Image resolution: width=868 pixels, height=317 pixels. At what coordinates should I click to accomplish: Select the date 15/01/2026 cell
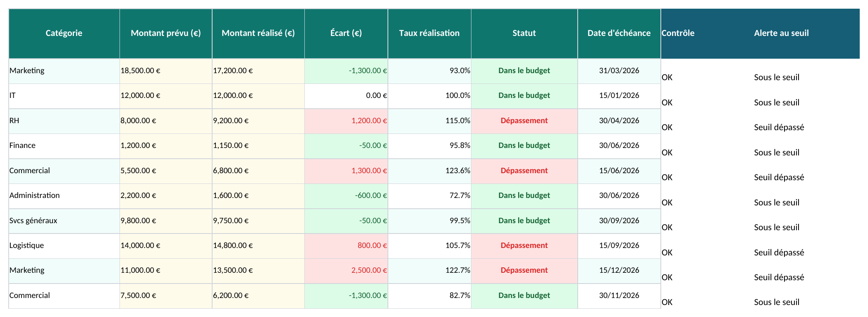(x=619, y=96)
